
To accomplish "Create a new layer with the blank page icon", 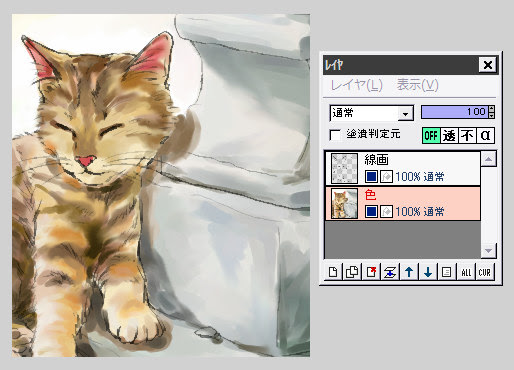I will point(333,272).
